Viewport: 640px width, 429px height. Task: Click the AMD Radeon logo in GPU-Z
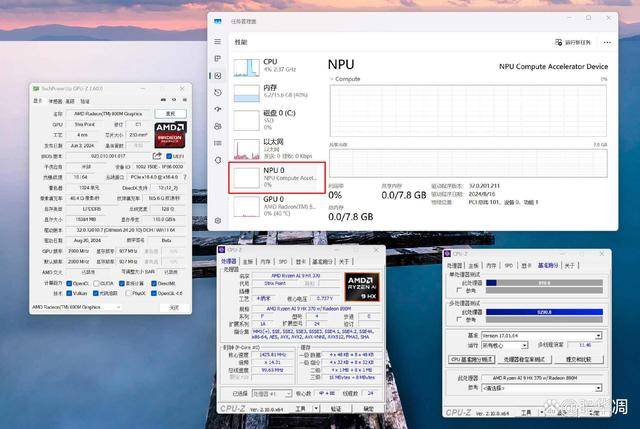pyautogui.click(x=170, y=134)
